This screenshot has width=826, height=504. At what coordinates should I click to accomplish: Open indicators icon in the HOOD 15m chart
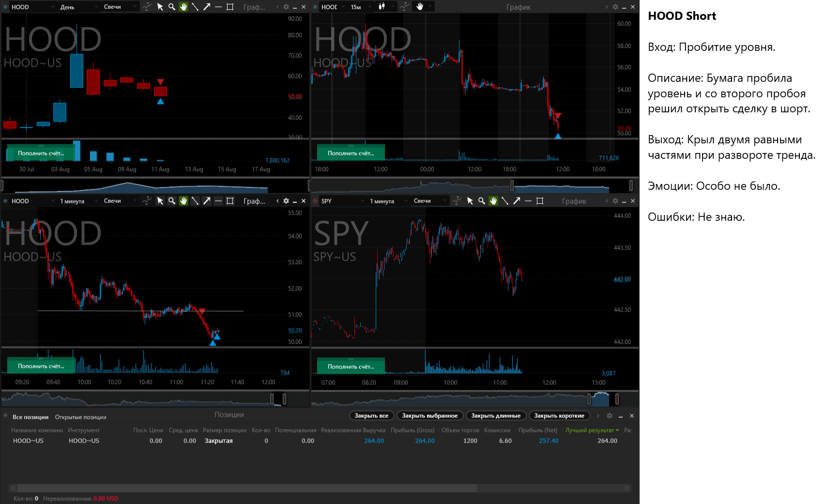pyautogui.click(x=405, y=6)
